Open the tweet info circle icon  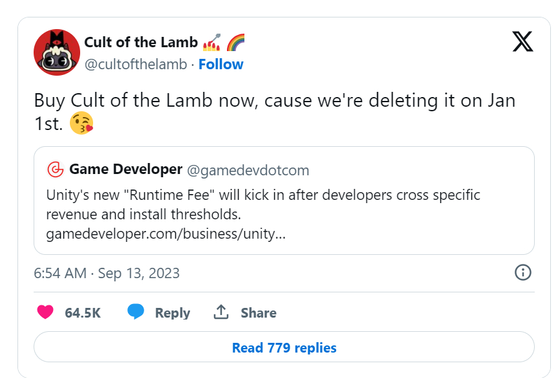(x=522, y=272)
